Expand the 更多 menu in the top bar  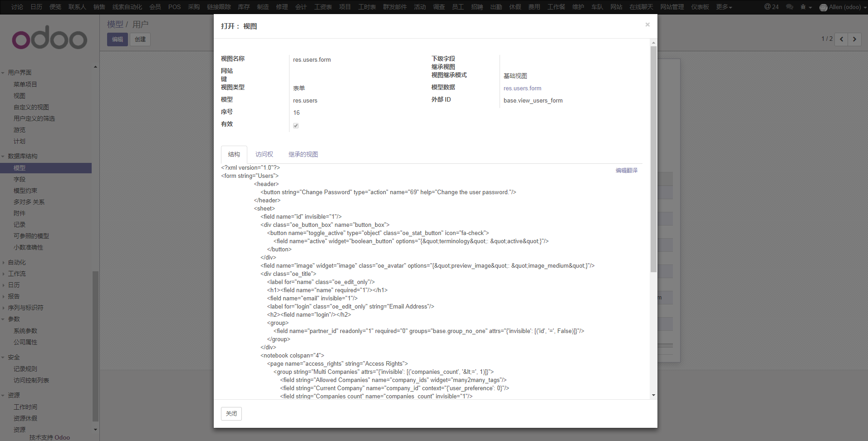tap(724, 7)
